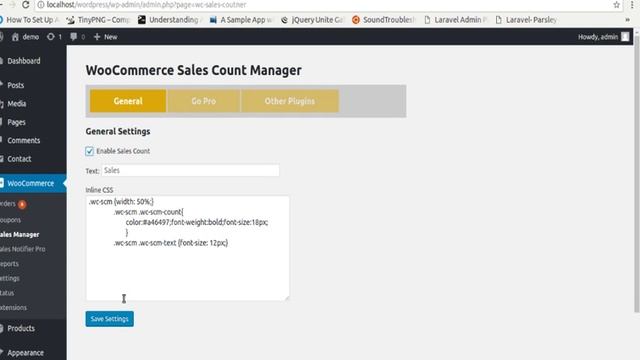This screenshot has width=640, height=360.
Task: Show more bookmarks with the chevron
Action: tap(627, 20)
